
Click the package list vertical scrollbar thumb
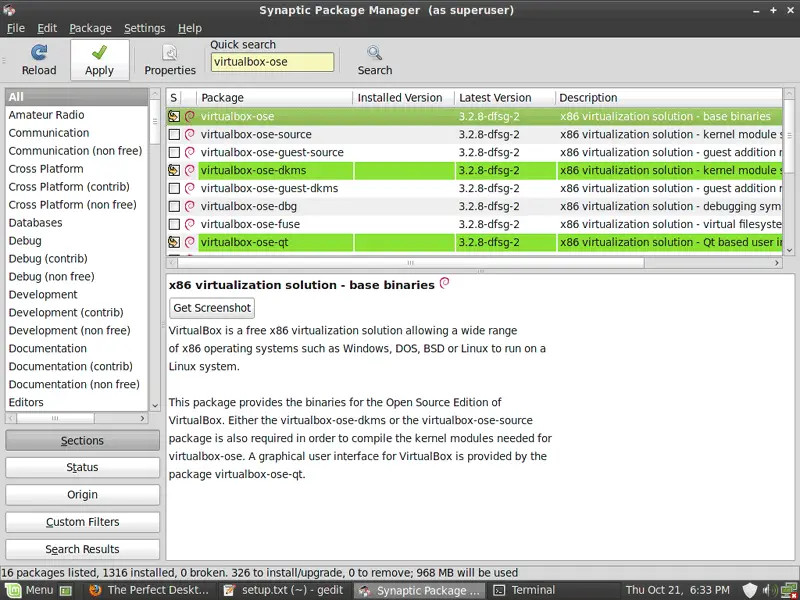(x=789, y=136)
